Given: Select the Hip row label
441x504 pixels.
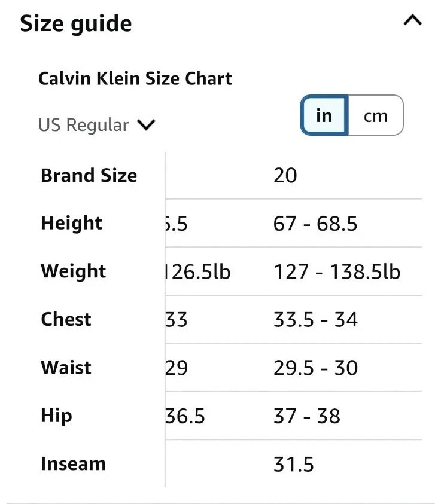Looking at the screenshot, I should tap(56, 416).
